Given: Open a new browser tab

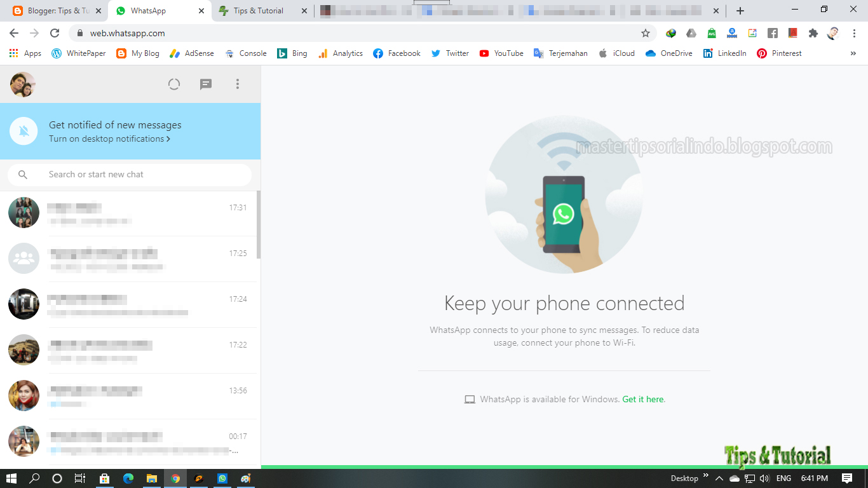Looking at the screenshot, I should click(x=740, y=11).
